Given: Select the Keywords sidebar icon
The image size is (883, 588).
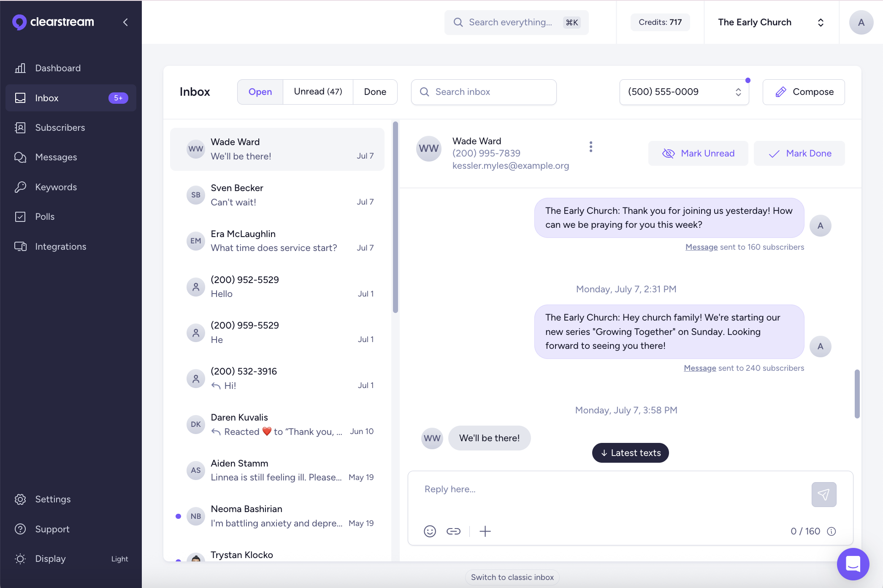Looking at the screenshot, I should pos(20,187).
